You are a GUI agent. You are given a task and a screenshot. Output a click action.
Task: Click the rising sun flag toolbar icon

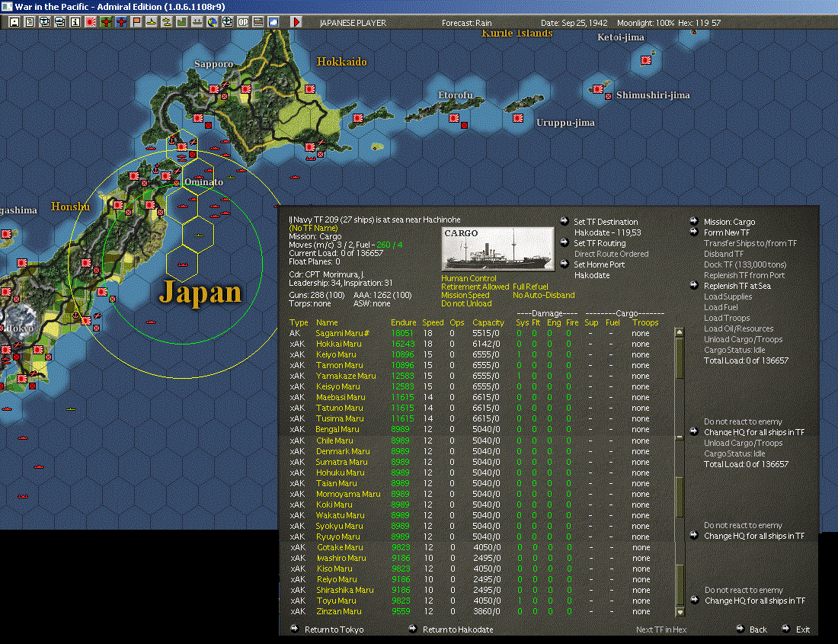tap(91, 22)
